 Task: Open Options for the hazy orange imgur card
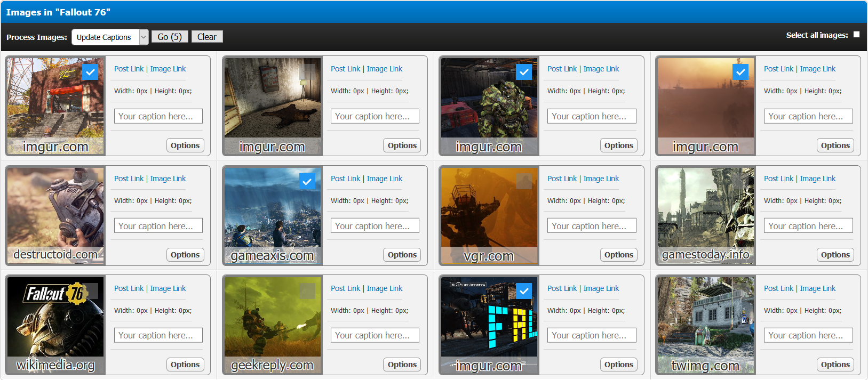pos(835,145)
